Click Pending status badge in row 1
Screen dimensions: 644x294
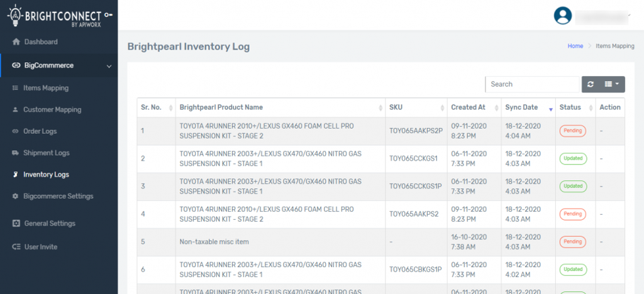pyautogui.click(x=572, y=131)
